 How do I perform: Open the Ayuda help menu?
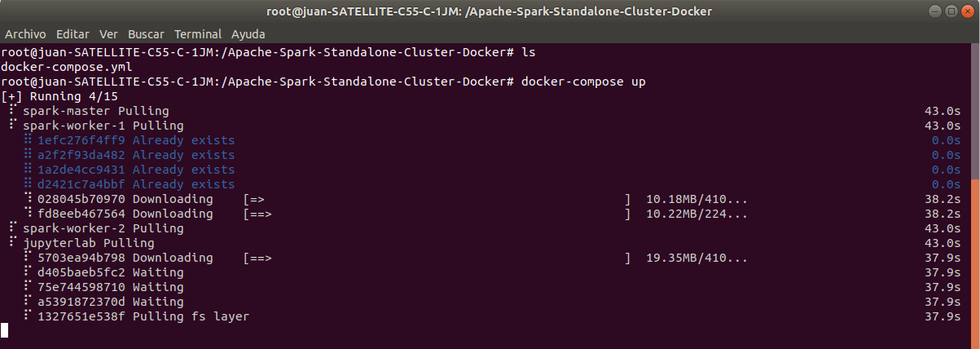tap(248, 34)
